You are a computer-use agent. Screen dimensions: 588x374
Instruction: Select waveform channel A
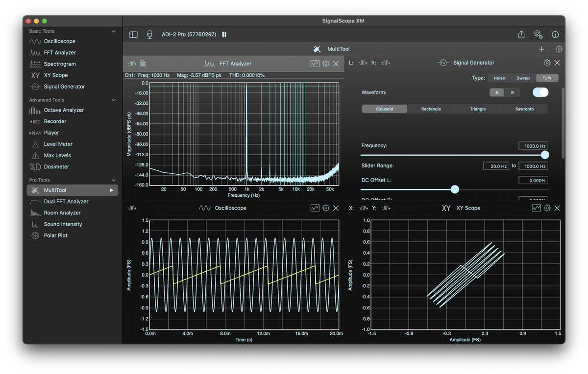click(x=497, y=93)
